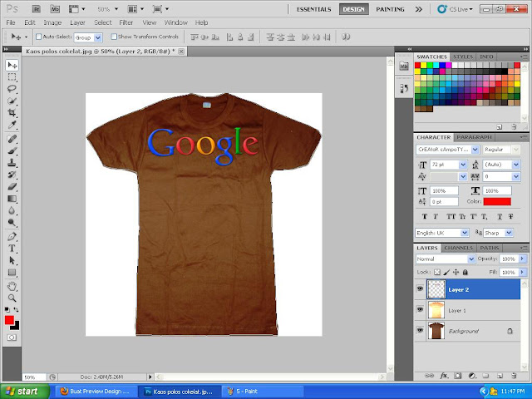Add a layer mask in Layers panel
This screenshot has width=532, height=399.
[x=458, y=376]
